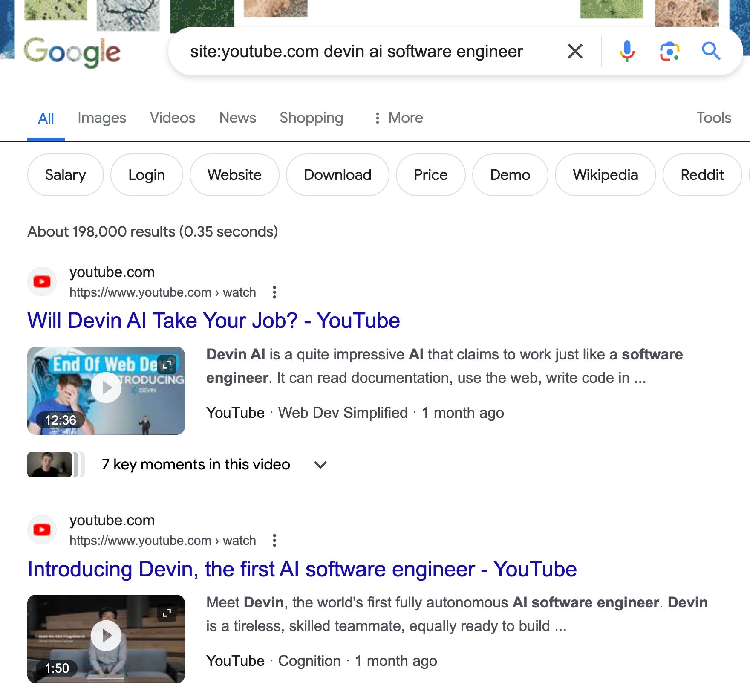The height and width of the screenshot is (700, 750).
Task: Click 'Cognition' channel text
Action: [309, 661]
